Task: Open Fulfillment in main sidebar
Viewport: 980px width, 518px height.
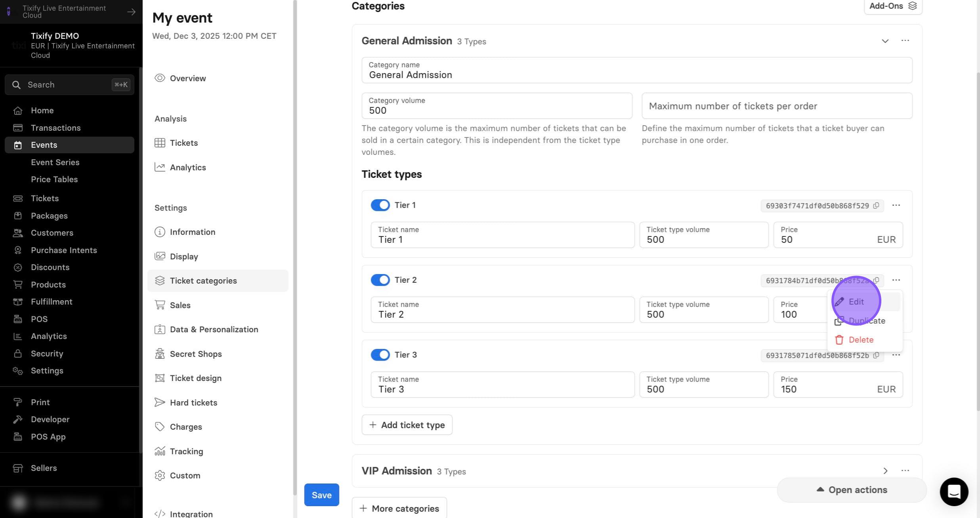Action: point(69,301)
